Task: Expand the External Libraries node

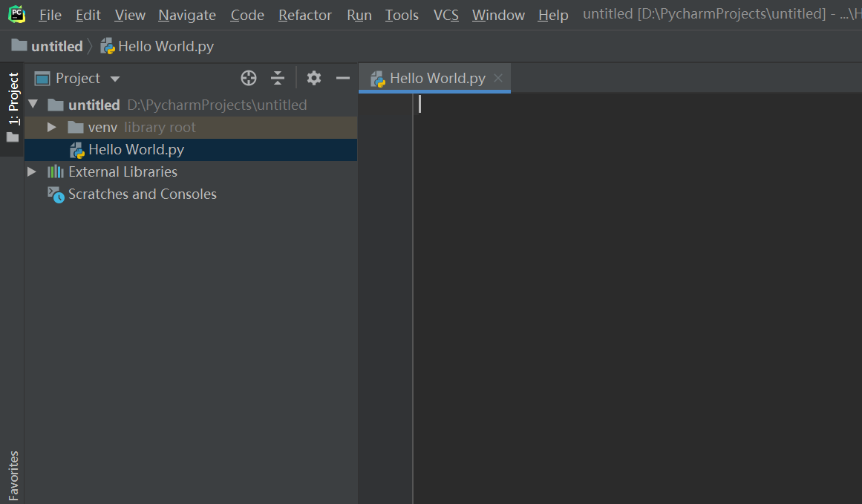Action: pyautogui.click(x=32, y=171)
